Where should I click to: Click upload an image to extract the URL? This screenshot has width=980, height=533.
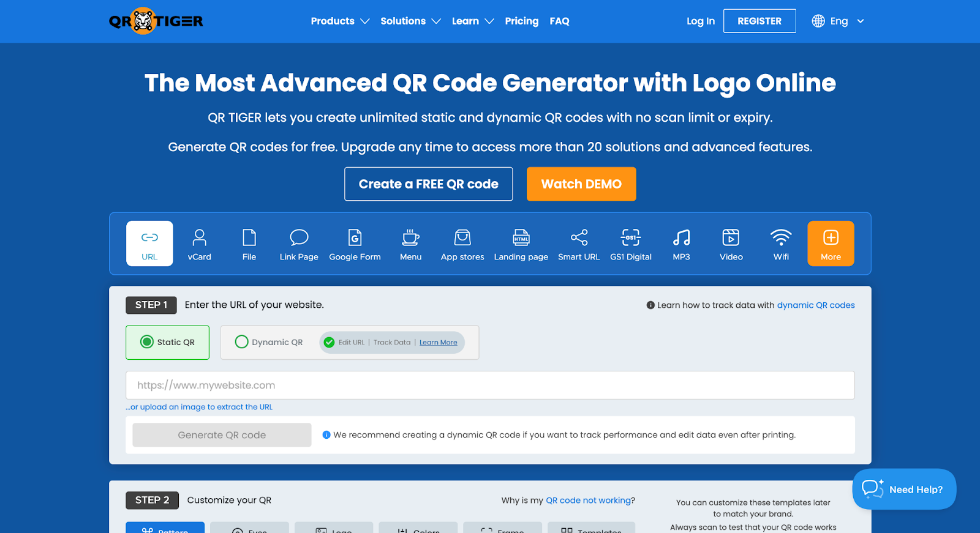click(199, 407)
